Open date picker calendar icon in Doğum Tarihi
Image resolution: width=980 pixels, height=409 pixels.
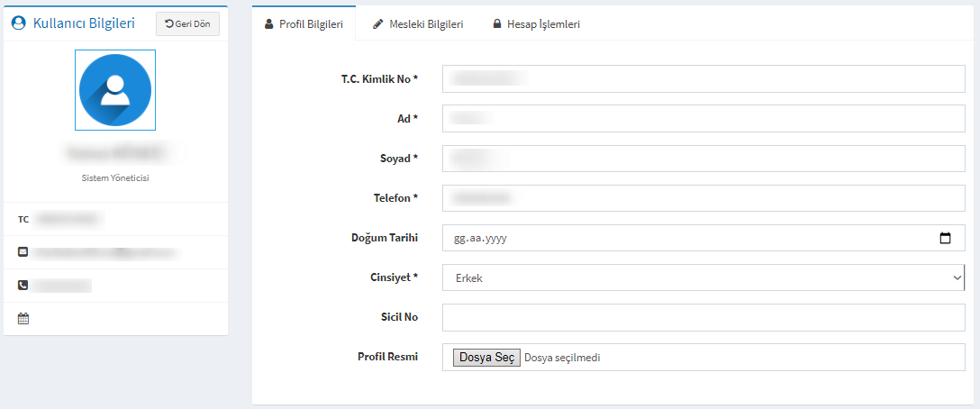(x=945, y=238)
